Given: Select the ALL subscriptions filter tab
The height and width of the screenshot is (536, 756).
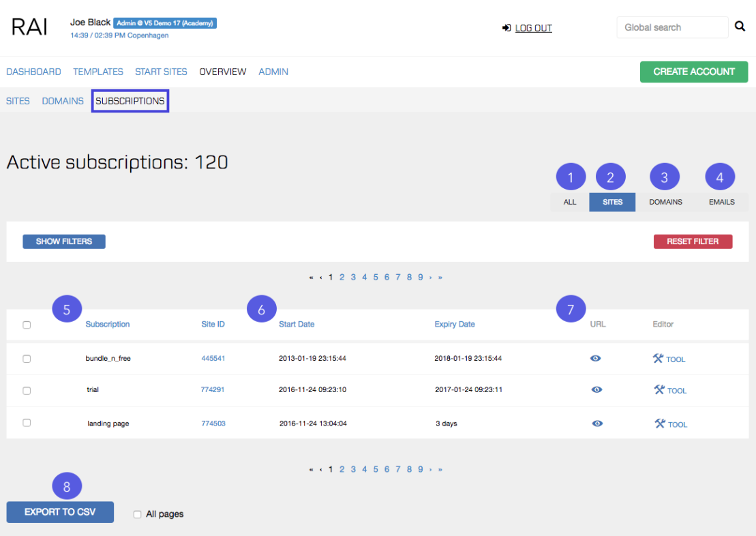Looking at the screenshot, I should click(x=570, y=202).
